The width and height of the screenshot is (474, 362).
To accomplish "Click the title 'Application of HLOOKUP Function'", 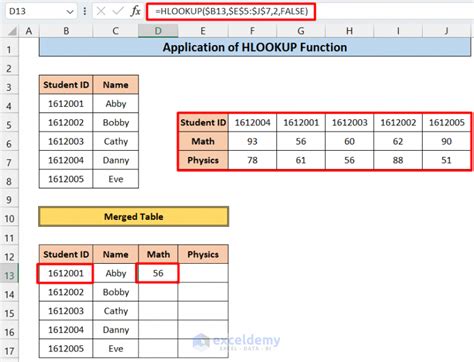I will [255, 47].
